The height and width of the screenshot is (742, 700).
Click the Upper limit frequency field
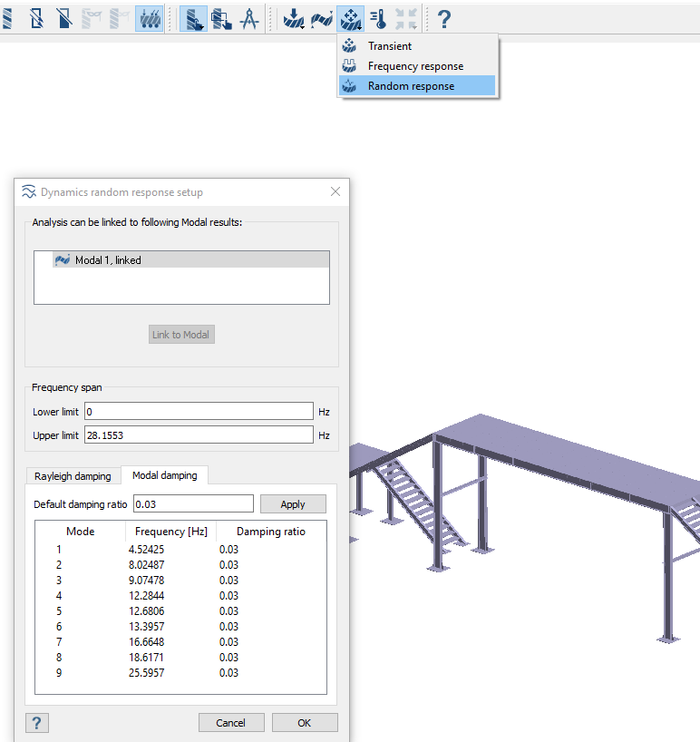[x=199, y=435]
